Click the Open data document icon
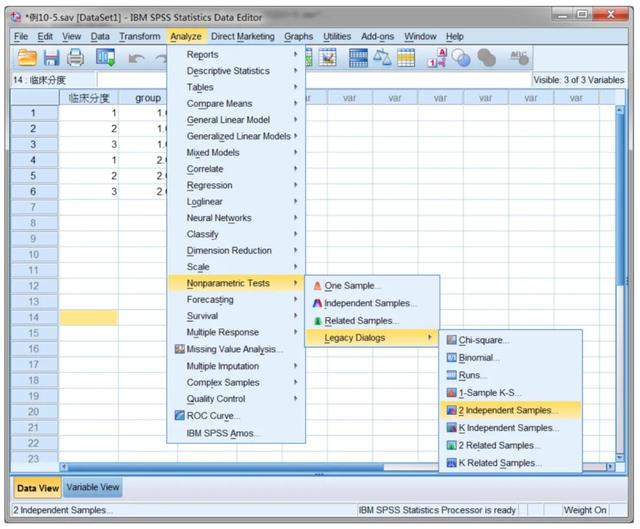 pyautogui.click(x=27, y=58)
